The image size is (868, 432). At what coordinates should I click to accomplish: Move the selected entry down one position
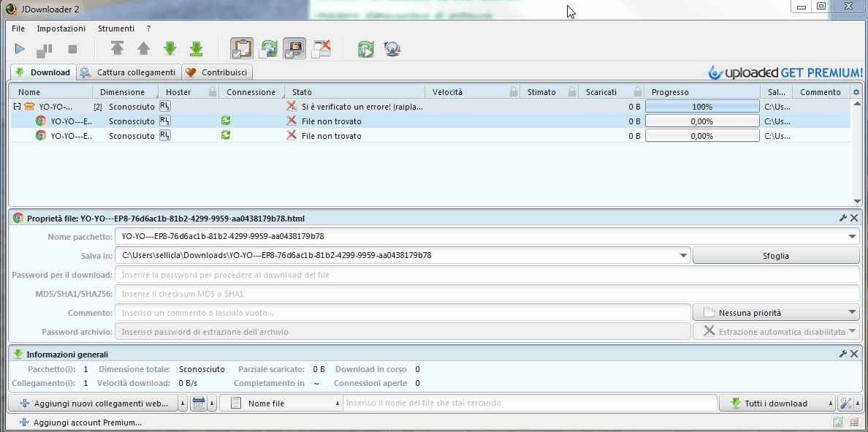(170, 49)
